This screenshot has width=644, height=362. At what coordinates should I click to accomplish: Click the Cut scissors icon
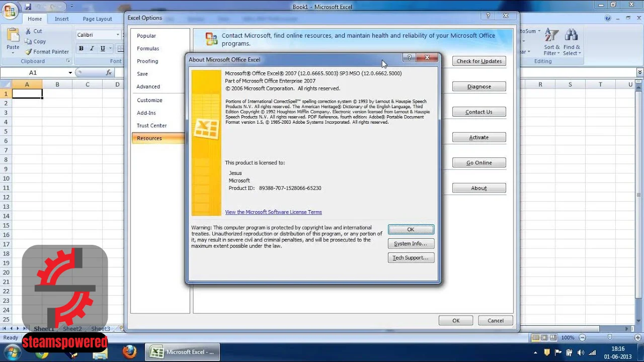28,31
